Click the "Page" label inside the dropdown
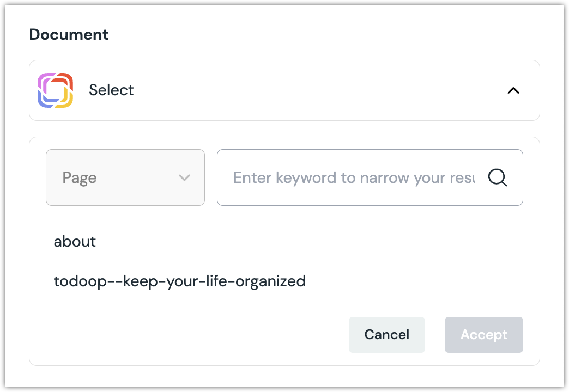 (80, 178)
